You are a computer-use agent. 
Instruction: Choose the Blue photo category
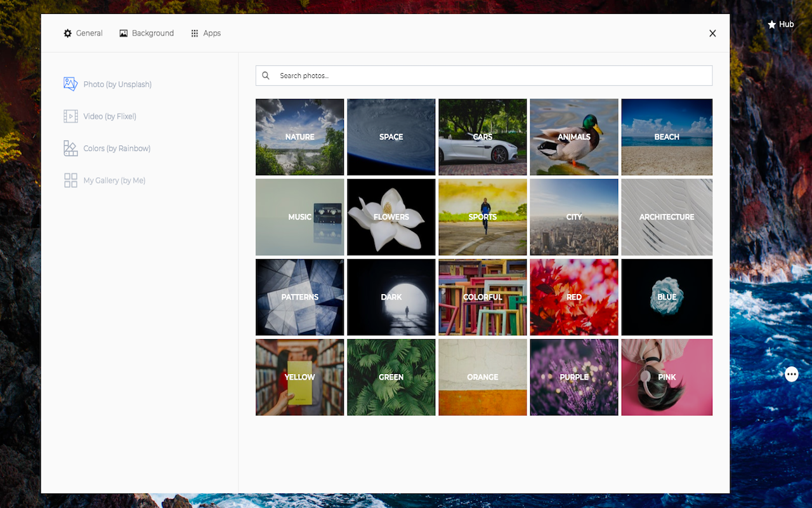(x=667, y=297)
